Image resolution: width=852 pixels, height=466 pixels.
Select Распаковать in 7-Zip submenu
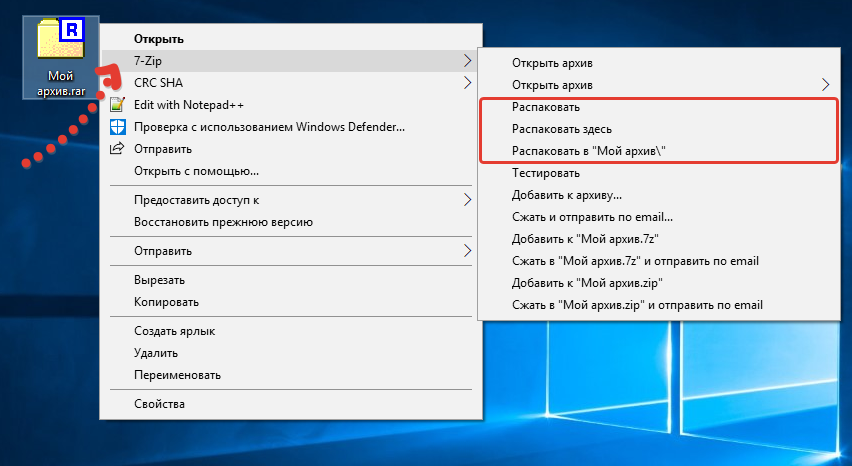pyautogui.click(x=659, y=107)
